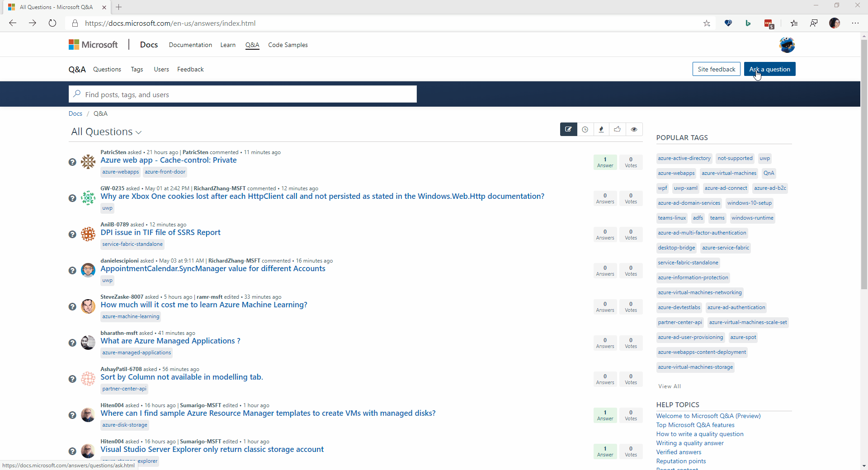The image size is (868, 470).
Task: View All popular tags
Action: pyautogui.click(x=669, y=386)
